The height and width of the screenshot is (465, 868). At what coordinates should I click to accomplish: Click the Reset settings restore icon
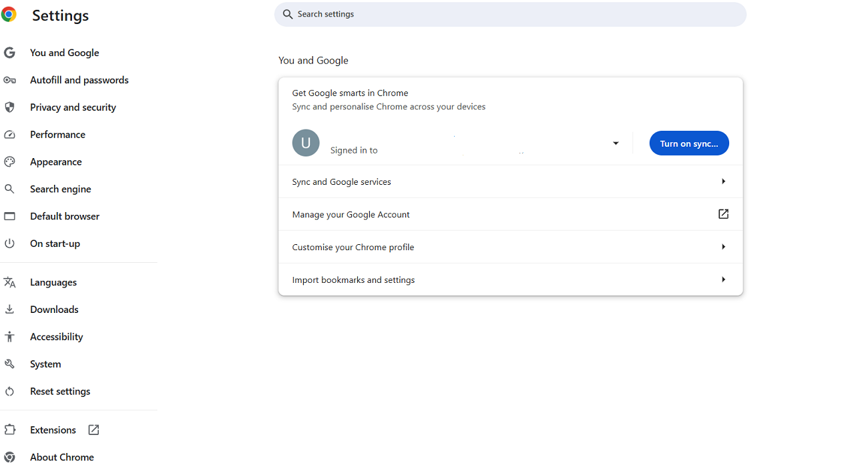pos(9,392)
